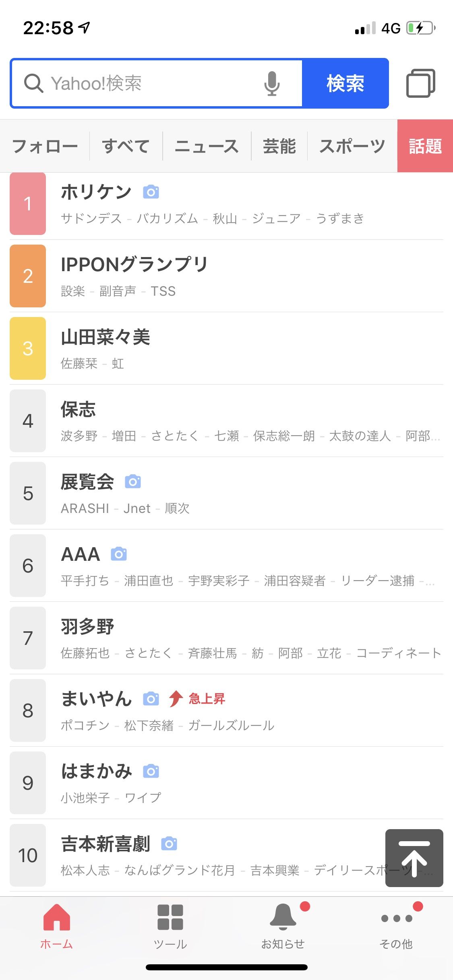Screen dimensions: 453x980
Task: Tap camera icon next to はまかみ
Action: 151,771
